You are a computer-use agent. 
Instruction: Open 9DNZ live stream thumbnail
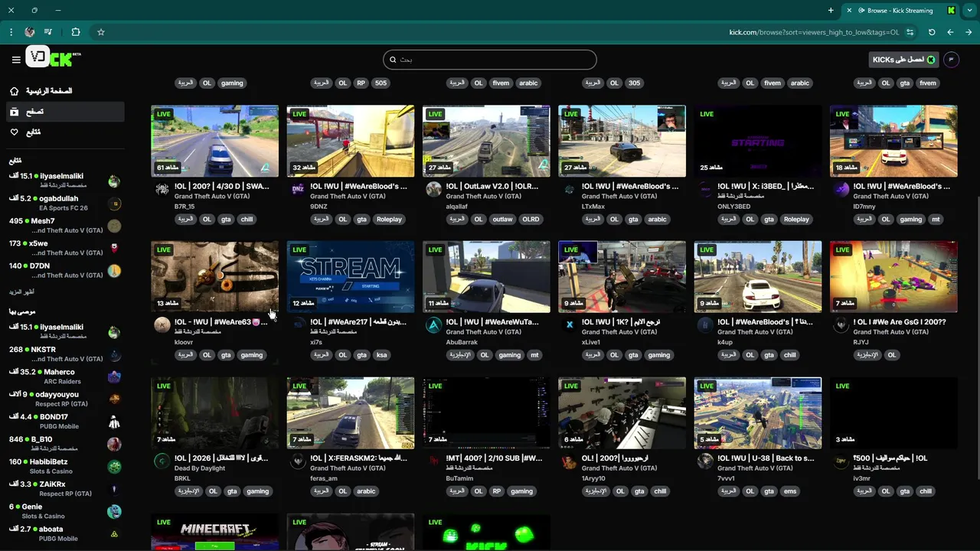pyautogui.click(x=351, y=141)
